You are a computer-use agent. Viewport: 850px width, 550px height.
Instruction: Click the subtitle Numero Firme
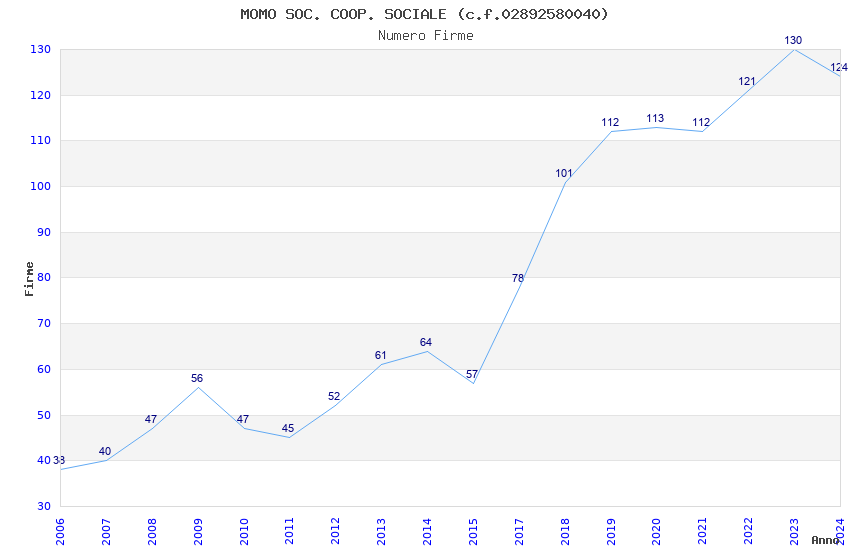coord(426,35)
